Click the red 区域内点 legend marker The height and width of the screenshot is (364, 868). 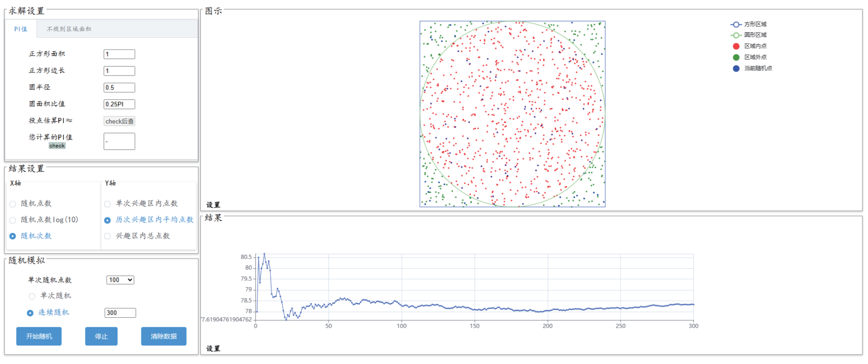pos(736,46)
